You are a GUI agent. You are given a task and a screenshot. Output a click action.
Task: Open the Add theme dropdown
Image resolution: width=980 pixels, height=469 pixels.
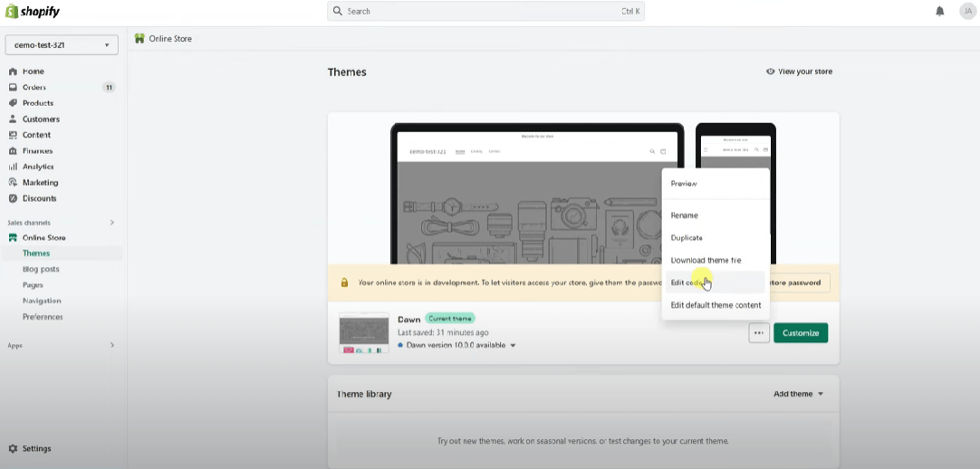(x=798, y=394)
